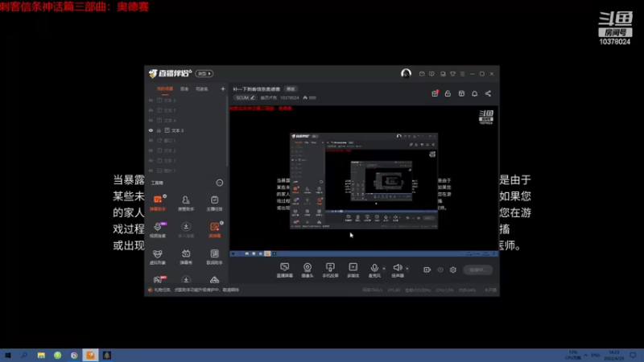Click the layer list vertical scrollbar
644x362 pixels.
tap(227, 131)
